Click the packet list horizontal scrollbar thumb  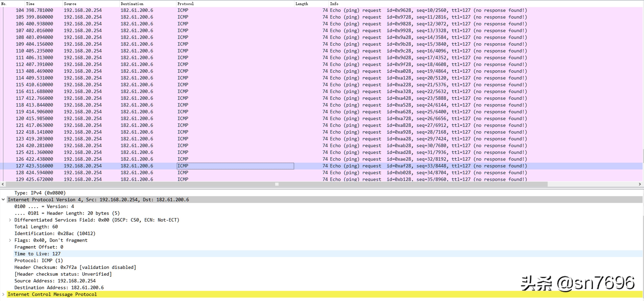pyautogui.click(x=277, y=184)
